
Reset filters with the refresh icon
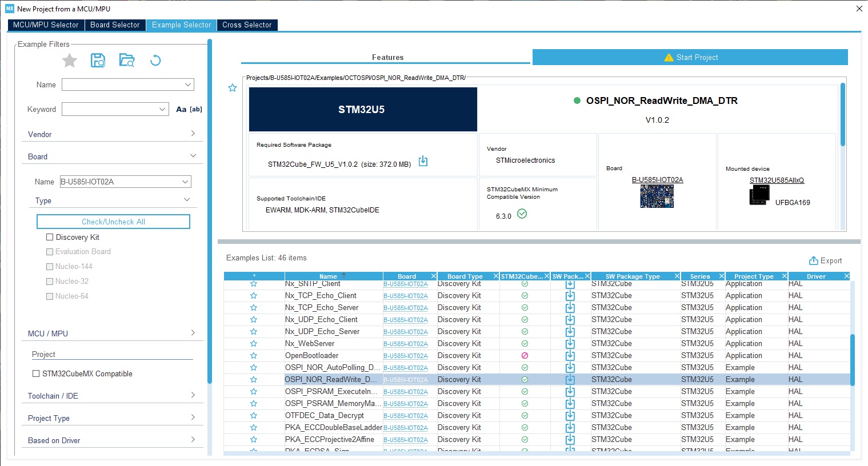(x=155, y=61)
